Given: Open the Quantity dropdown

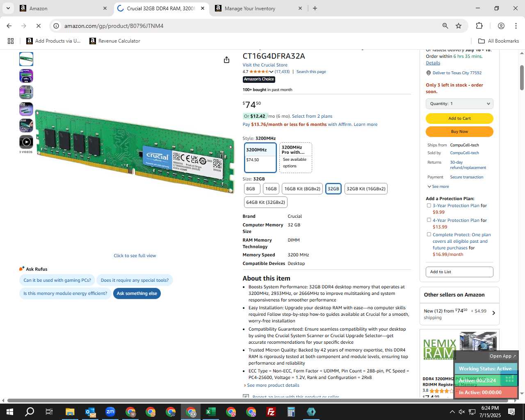Looking at the screenshot, I should 459,104.
